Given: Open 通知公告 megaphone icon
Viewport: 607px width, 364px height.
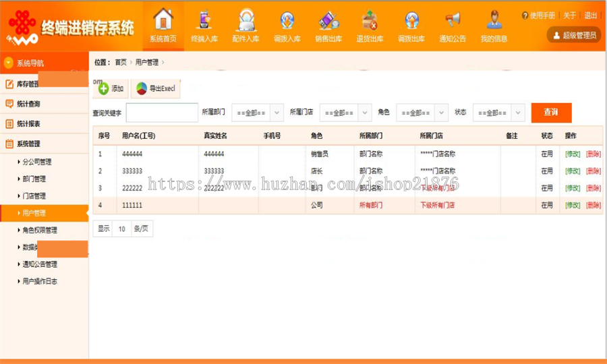Looking at the screenshot, I should point(453,20).
